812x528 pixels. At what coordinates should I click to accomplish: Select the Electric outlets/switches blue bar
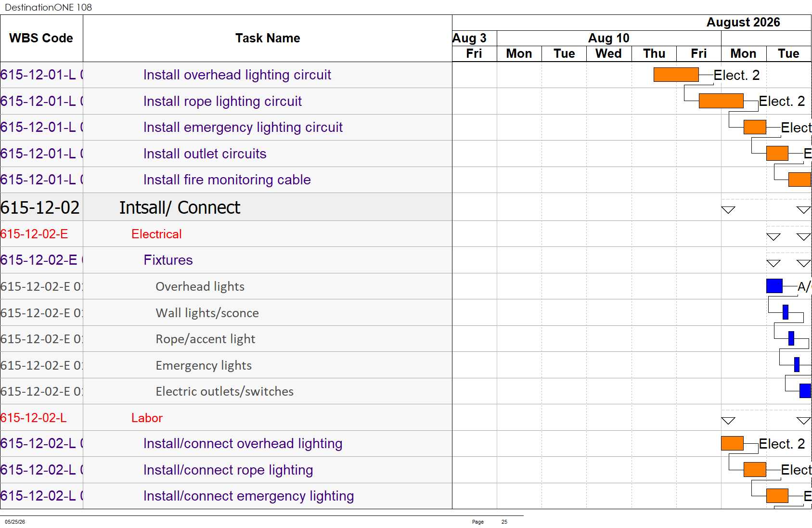tap(805, 391)
